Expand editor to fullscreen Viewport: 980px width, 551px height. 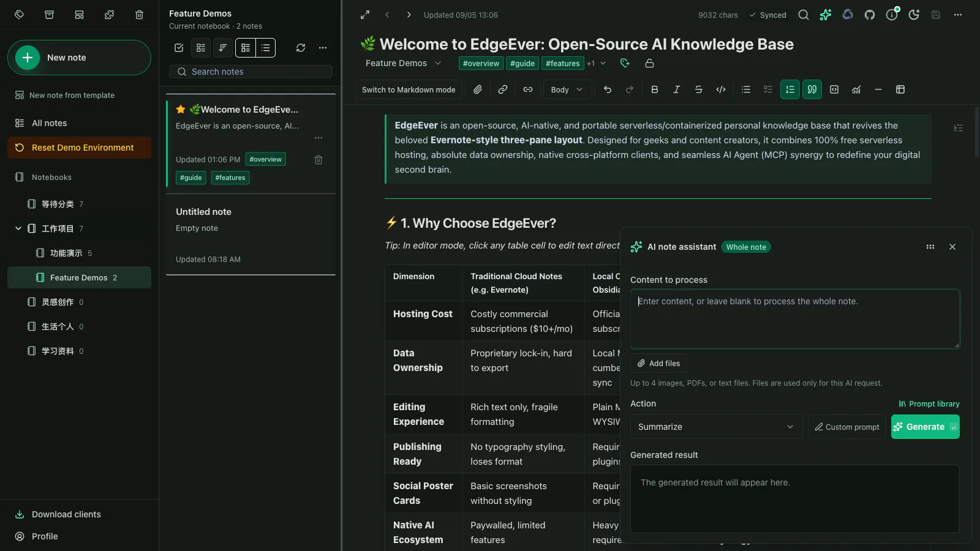coord(365,15)
